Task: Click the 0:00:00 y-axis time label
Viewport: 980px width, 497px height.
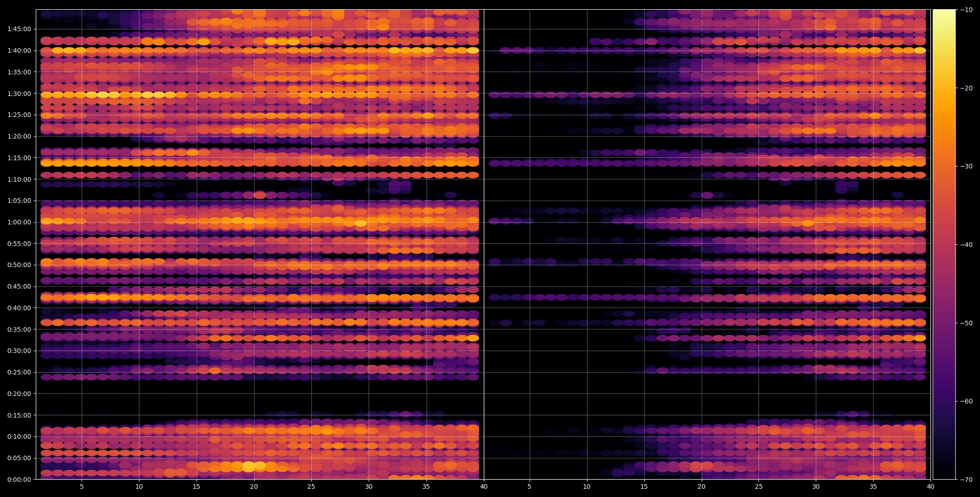Action: pyautogui.click(x=19, y=480)
